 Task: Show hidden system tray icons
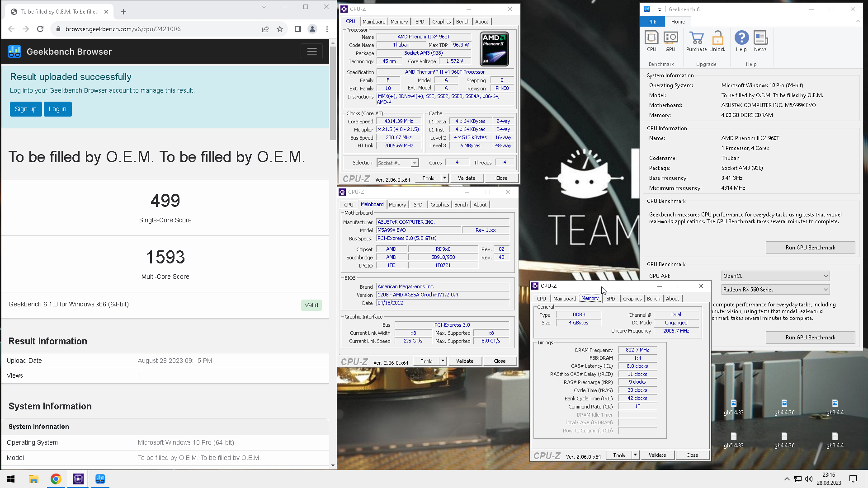(x=787, y=479)
